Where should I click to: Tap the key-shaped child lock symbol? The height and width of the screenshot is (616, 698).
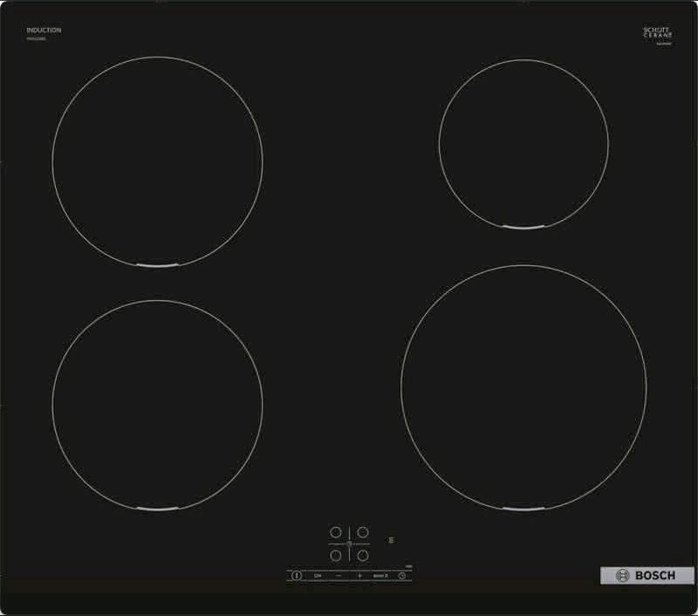coord(318,576)
